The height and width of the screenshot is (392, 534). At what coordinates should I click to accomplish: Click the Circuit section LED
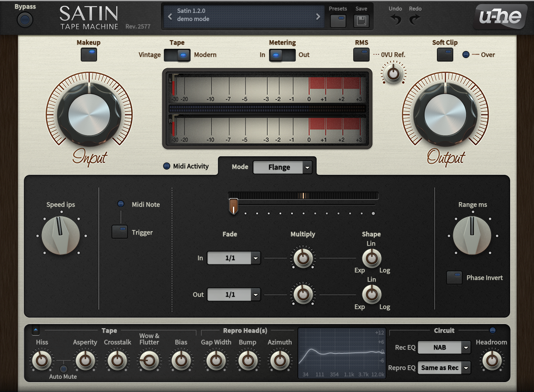coord(492,330)
